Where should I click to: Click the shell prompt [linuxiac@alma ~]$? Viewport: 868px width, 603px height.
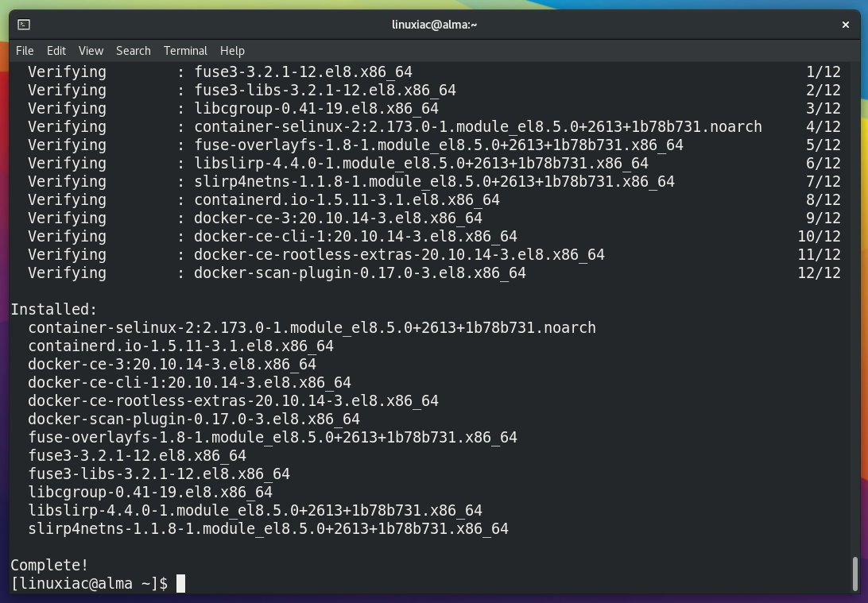(x=89, y=584)
